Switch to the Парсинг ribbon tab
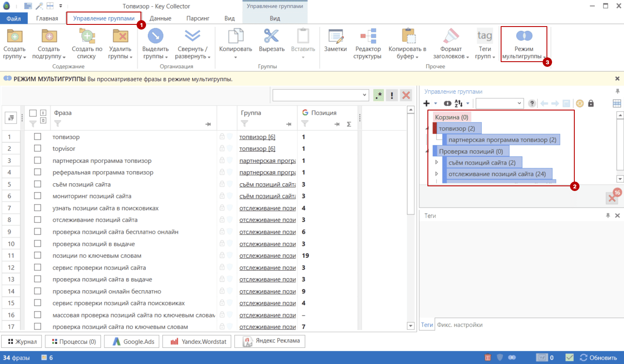This screenshot has width=624, height=364. coord(198,18)
